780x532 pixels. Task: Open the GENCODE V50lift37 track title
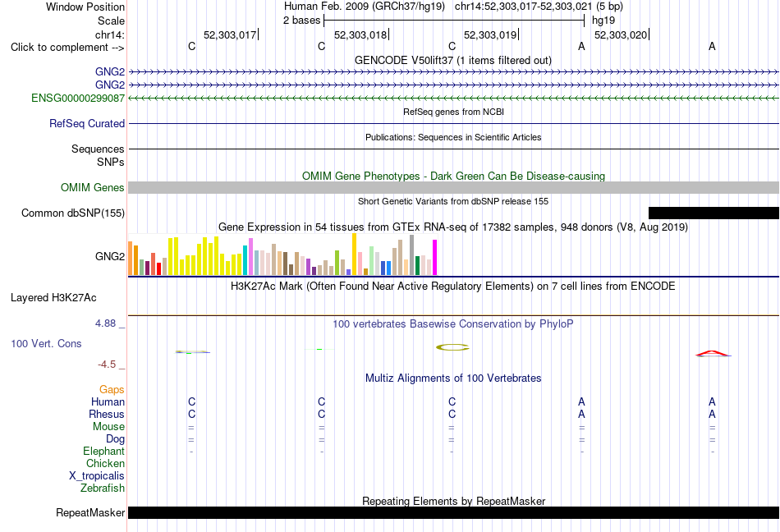[452, 60]
